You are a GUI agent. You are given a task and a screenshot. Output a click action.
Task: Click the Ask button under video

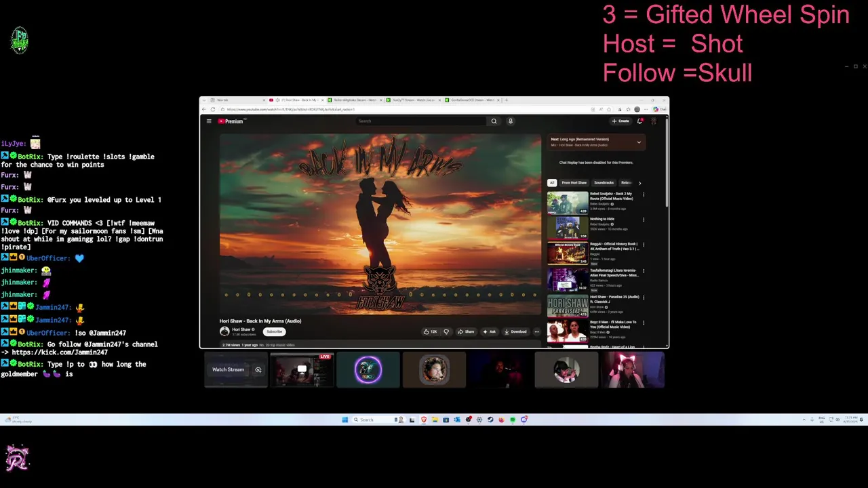490,331
